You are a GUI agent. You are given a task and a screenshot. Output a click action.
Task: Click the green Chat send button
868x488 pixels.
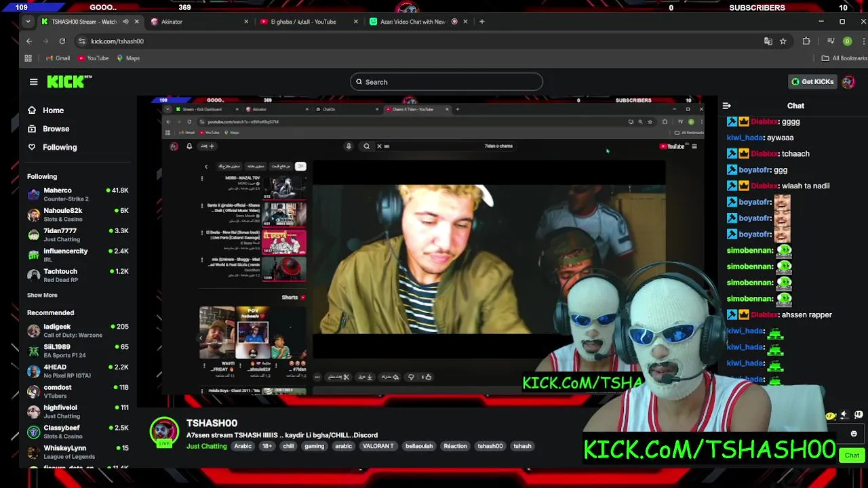tap(852, 455)
